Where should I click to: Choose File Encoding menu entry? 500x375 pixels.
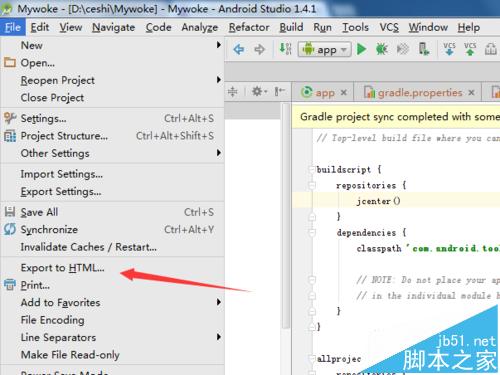pos(112,320)
